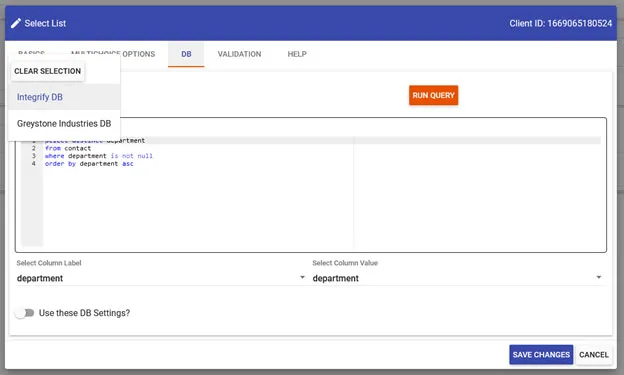The height and width of the screenshot is (375, 624).
Task: Clear the database selection
Action: [x=47, y=71]
